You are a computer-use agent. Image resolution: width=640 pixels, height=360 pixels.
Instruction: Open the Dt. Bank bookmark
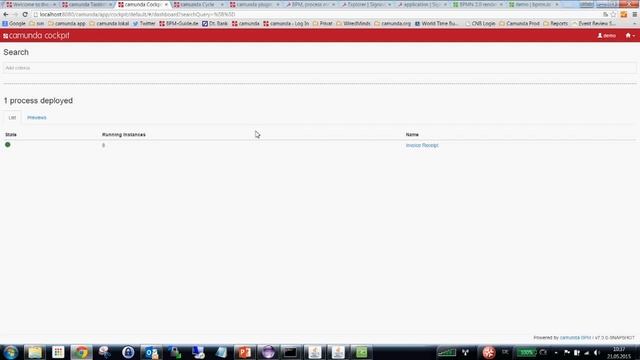[215, 24]
